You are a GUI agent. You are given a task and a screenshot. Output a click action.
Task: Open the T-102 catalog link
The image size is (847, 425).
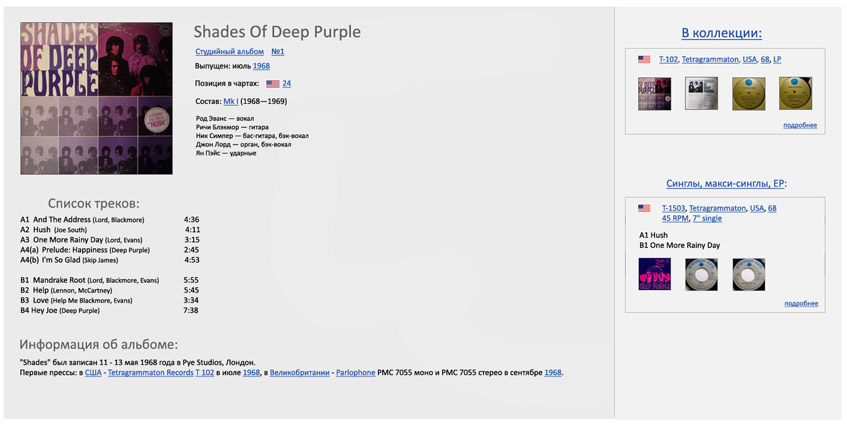[668, 59]
